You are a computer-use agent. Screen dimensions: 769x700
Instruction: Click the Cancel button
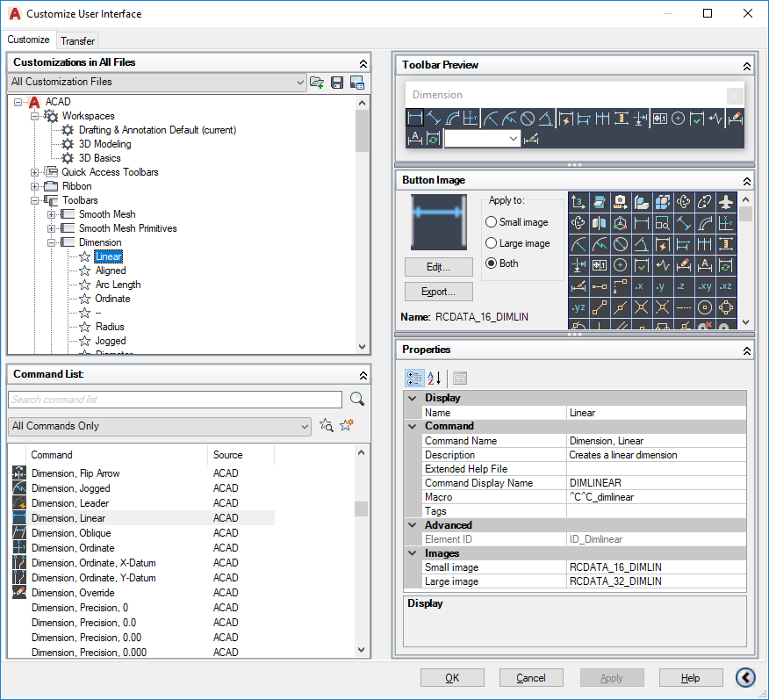[x=531, y=677]
